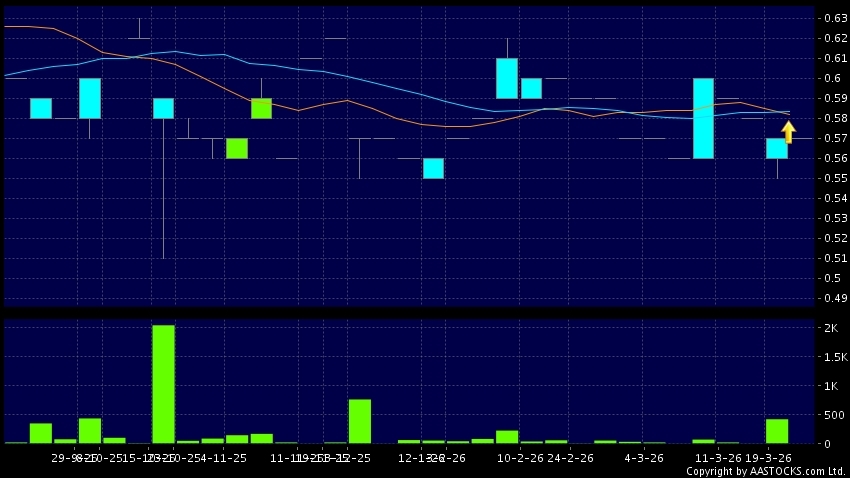The height and width of the screenshot is (478, 850).
Task: Click the yellow up arrow marker
Action: (788, 132)
